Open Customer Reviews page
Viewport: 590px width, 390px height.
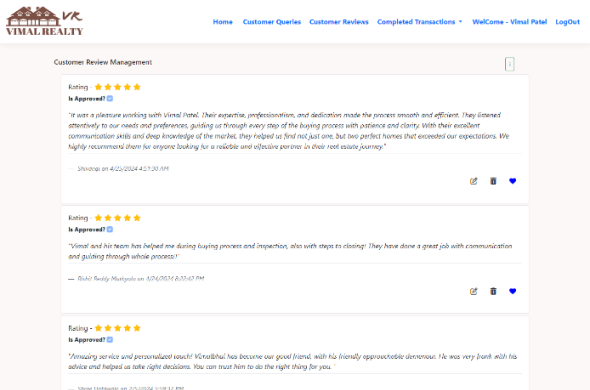pyautogui.click(x=339, y=22)
